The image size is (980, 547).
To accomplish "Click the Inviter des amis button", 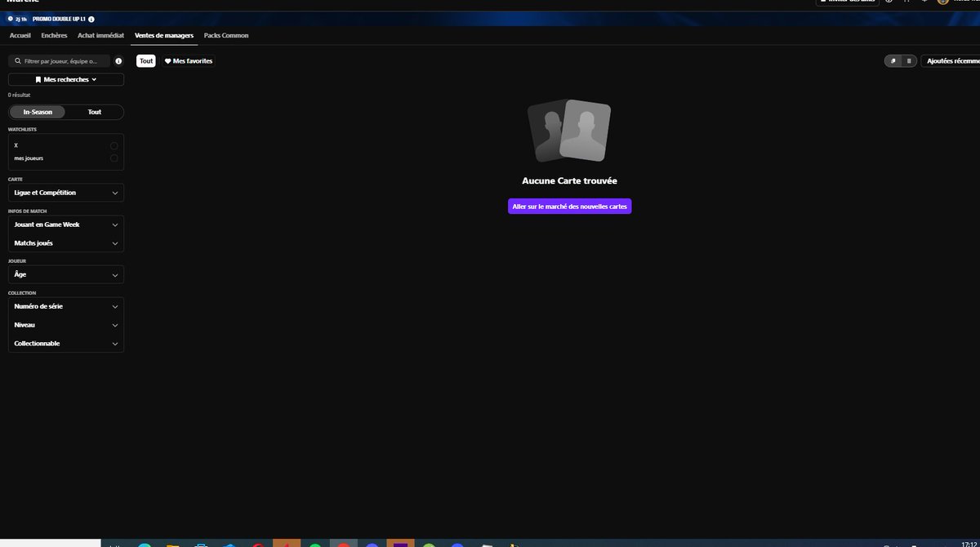I will pos(847,2).
